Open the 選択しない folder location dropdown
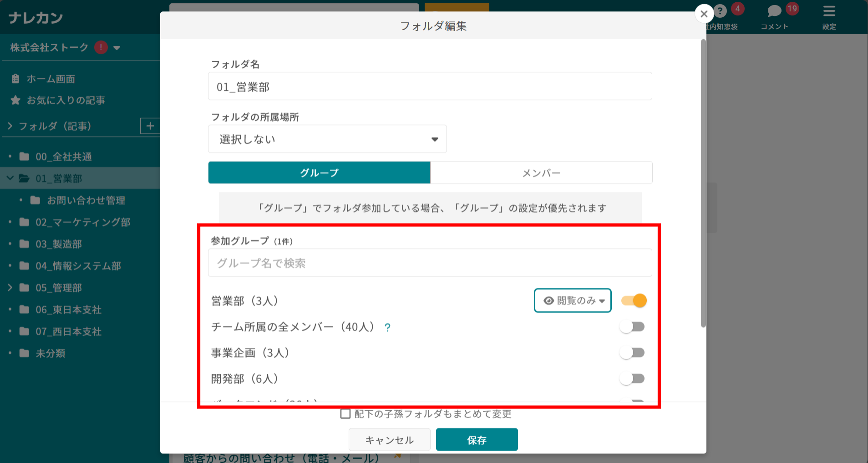The image size is (868, 463). click(x=327, y=139)
